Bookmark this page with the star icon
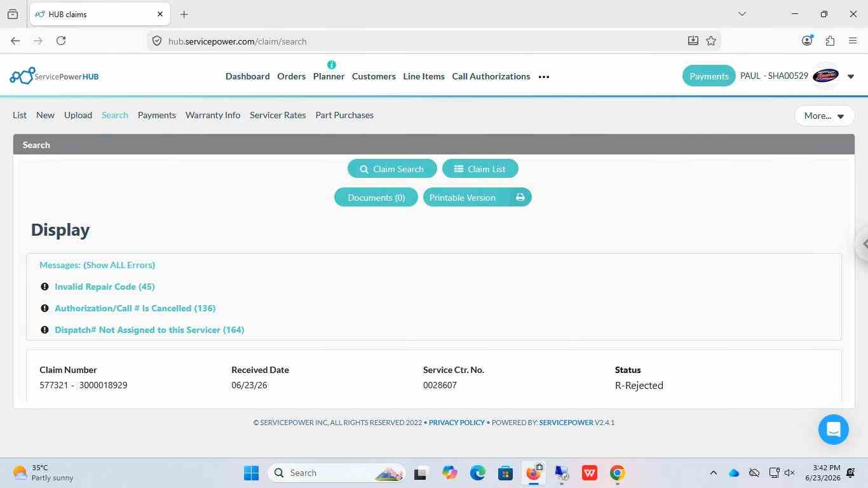The width and height of the screenshot is (868, 488). 711,41
